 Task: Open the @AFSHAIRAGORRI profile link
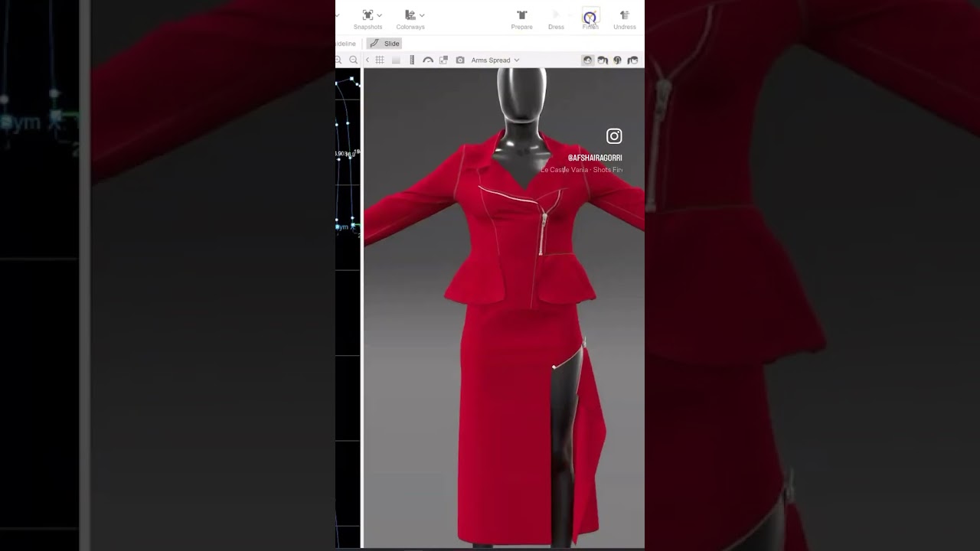[595, 158]
